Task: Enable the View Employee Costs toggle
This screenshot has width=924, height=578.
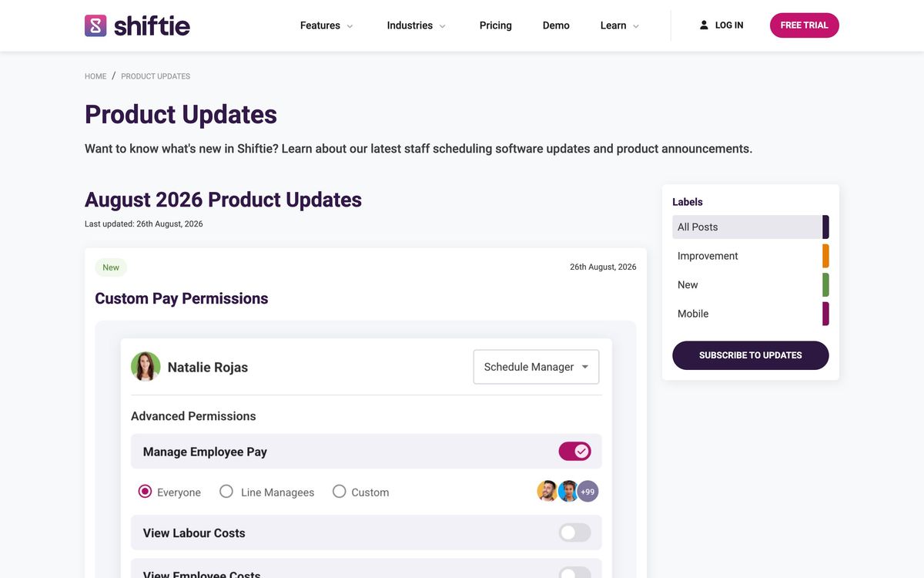Action: click(574, 574)
